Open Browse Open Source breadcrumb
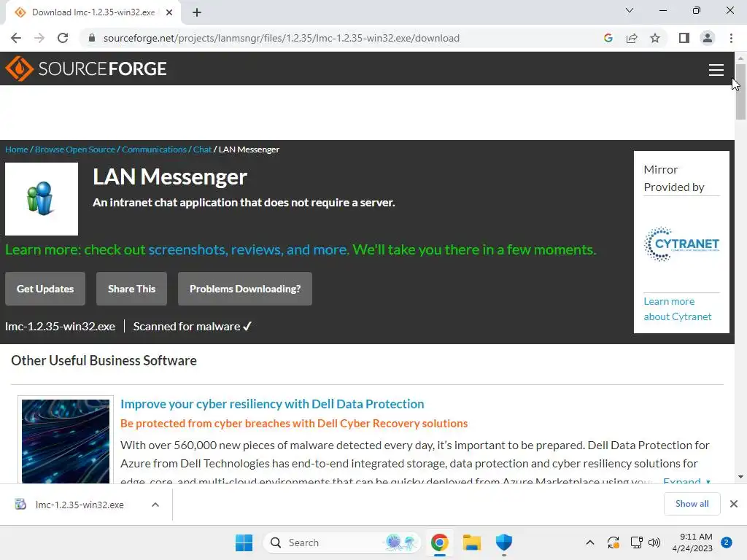The image size is (747, 560). click(x=75, y=149)
